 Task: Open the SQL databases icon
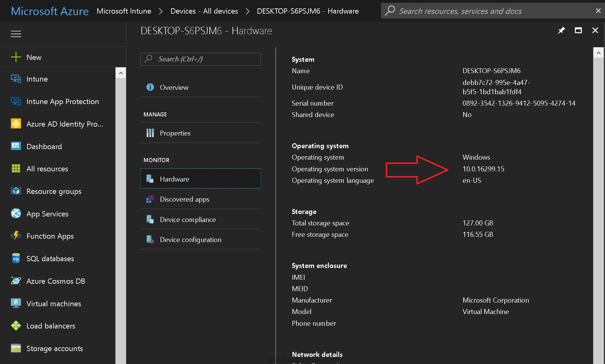pos(16,258)
